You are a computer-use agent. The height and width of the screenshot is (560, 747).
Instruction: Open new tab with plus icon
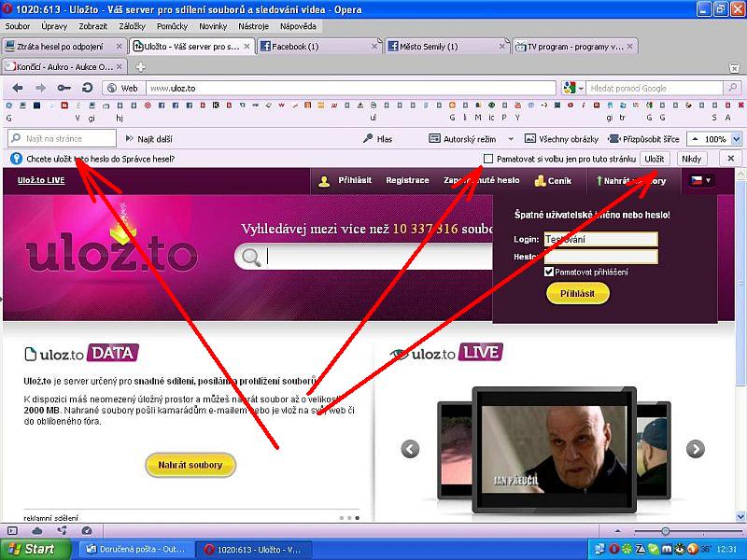(x=141, y=66)
